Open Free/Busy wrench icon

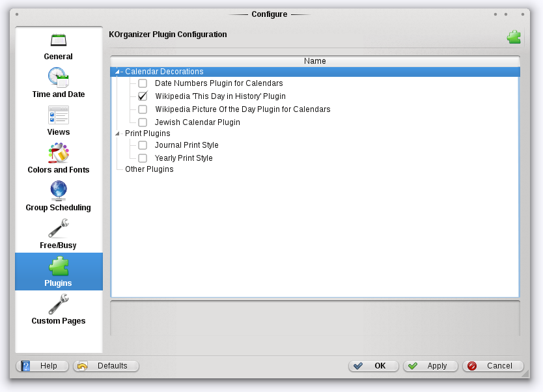click(58, 229)
